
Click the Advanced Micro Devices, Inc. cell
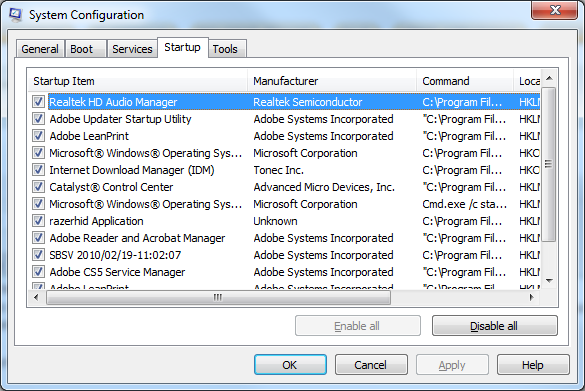pyautogui.click(x=324, y=187)
